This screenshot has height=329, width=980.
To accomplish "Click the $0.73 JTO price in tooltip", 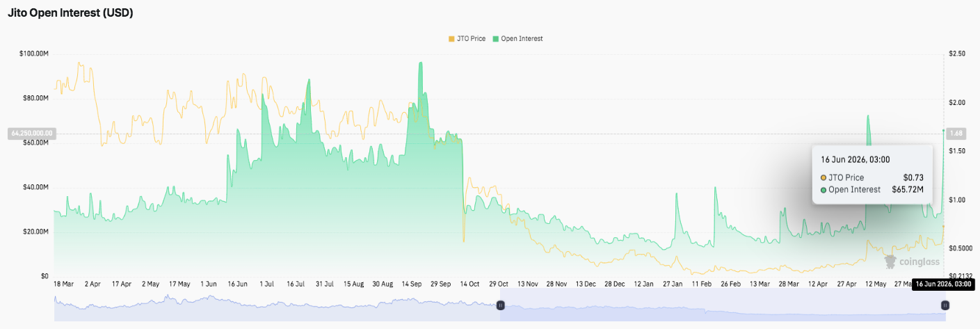I will [x=913, y=177].
